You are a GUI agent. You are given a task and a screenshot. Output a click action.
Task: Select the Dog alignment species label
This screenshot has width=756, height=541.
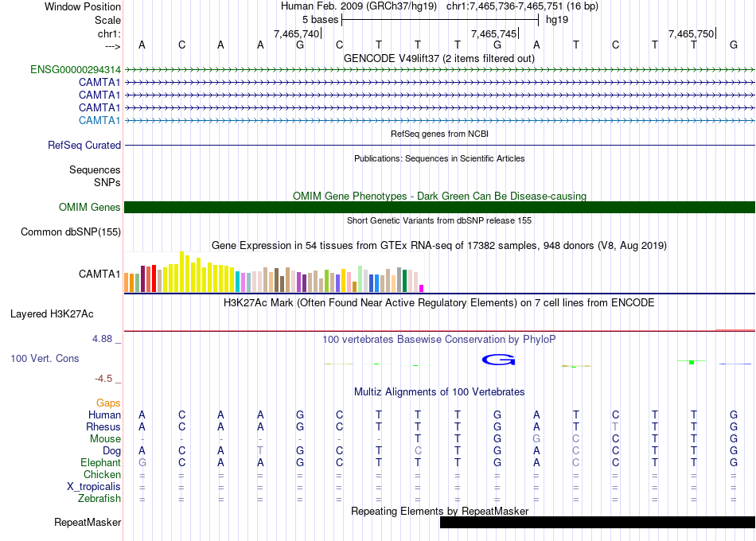[x=112, y=451]
